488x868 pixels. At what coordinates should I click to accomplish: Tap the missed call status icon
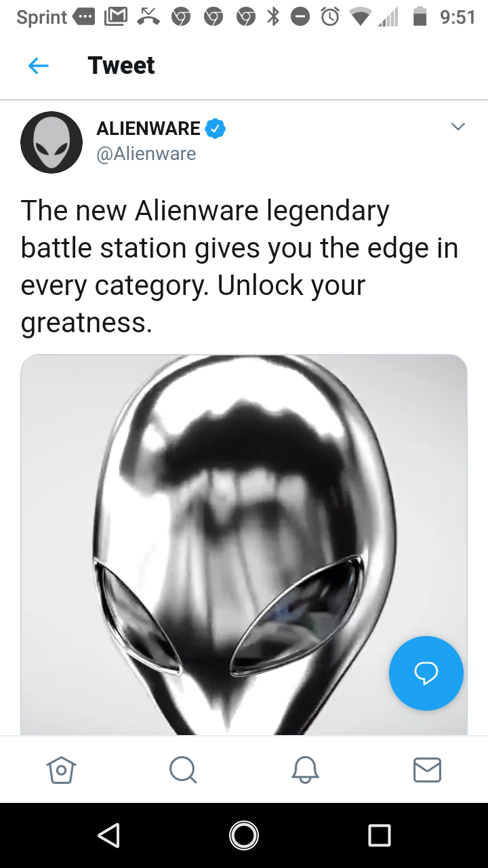(148, 17)
